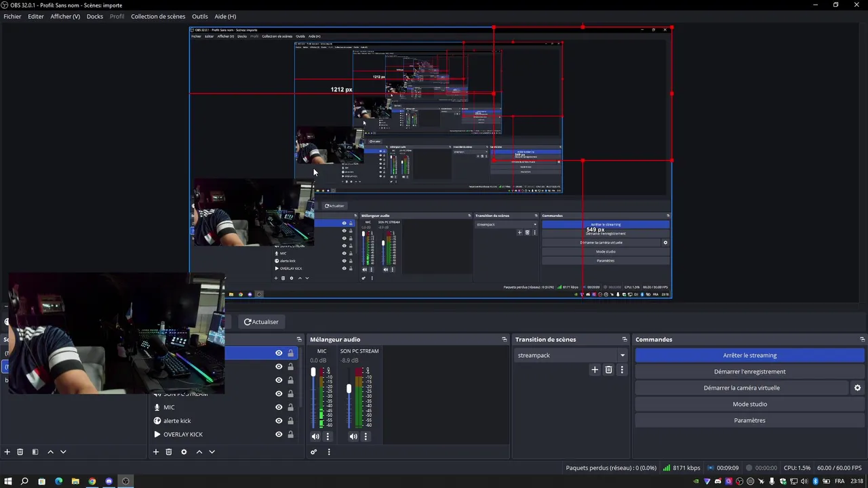Click stream timer 00:09:09 in status bar
The image size is (868, 488).
coord(723,468)
